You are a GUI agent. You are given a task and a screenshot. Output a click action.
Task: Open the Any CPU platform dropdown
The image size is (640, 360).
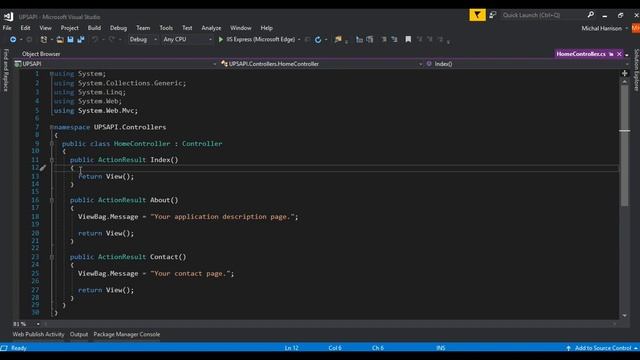pyautogui.click(x=187, y=40)
